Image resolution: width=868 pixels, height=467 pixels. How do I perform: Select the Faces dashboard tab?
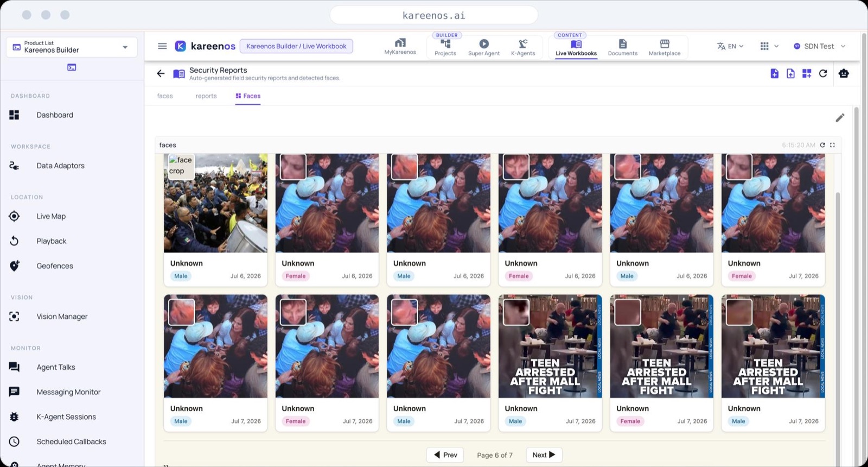coord(248,96)
